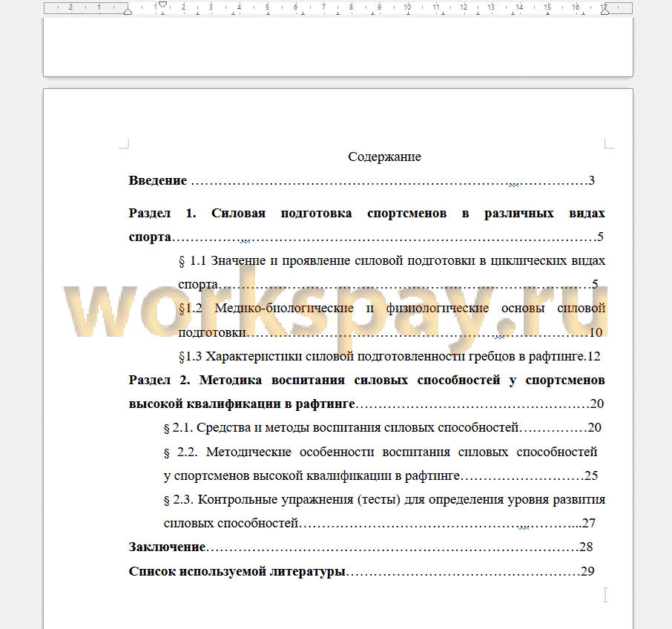Image resolution: width=672 pixels, height=629 pixels.
Task: Click the "§1.3 Характеристики силовой подготовленности" entry
Action: coord(389,357)
